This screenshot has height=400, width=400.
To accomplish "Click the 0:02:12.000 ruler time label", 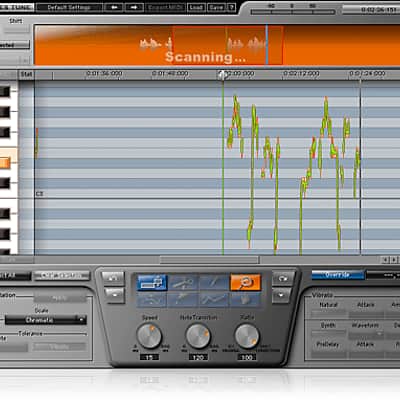I will coord(302,73).
